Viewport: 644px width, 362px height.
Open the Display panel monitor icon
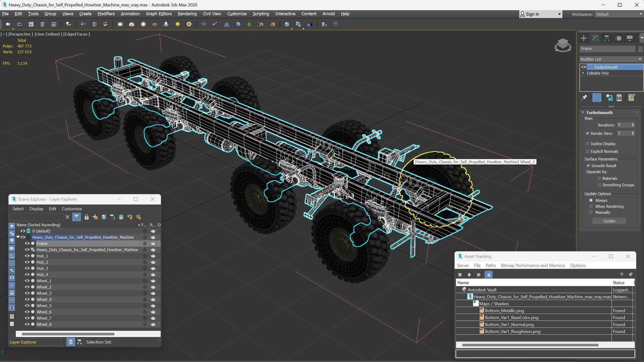pyautogui.click(x=630, y=38)
